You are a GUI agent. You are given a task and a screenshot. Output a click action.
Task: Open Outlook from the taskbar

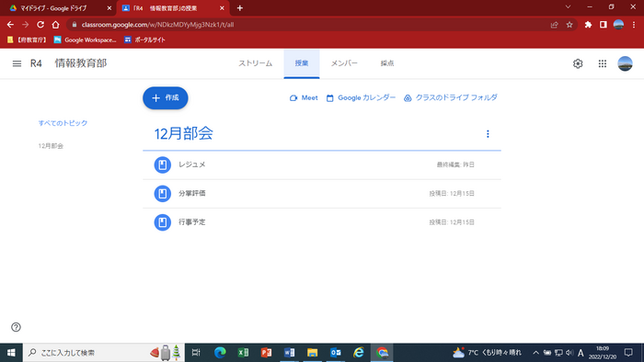point(336,353)
